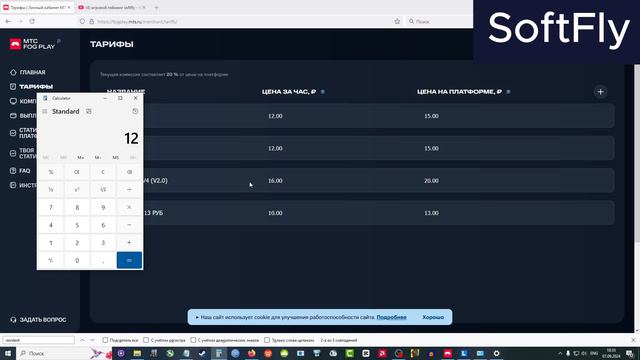640x360 pixels.
Task: Click the find bar search input field
Action: pyautogui.click(x=39, y=340)
